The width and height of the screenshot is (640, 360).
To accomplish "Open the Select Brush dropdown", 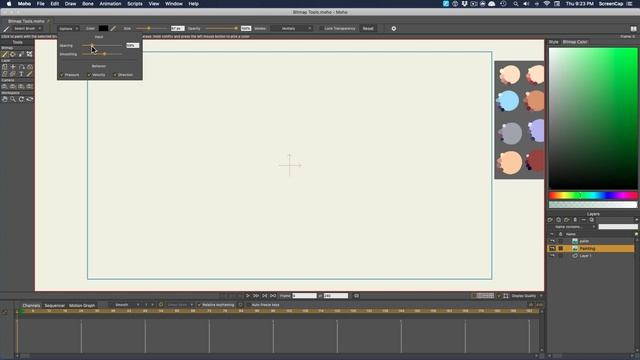I will (x=27, y=29).
